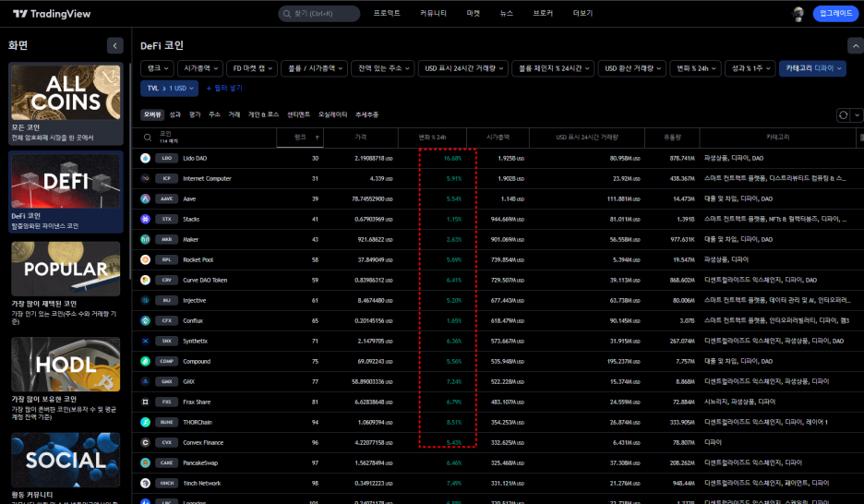Collapse the 화면 sidebar panel
864x504 pixels.
114,46
